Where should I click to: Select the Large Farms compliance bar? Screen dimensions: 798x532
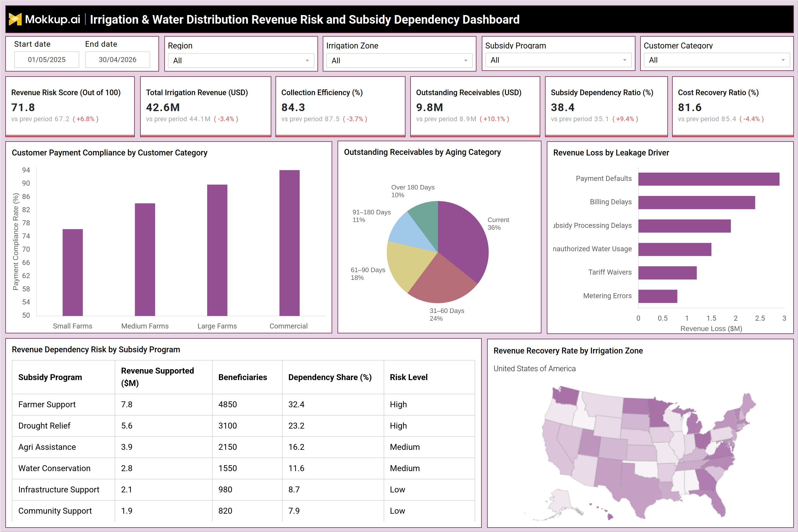[217, 250]
